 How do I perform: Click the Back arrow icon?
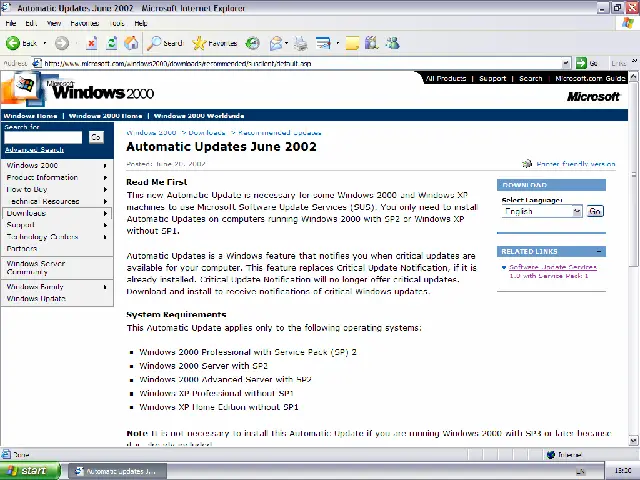click(x=13, y=43)
